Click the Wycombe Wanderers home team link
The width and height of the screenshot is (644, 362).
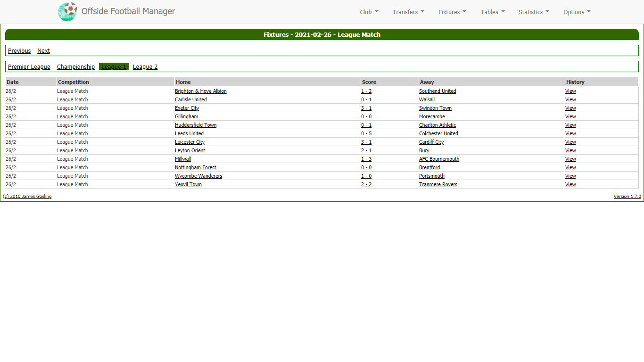(x=198, y=176)
